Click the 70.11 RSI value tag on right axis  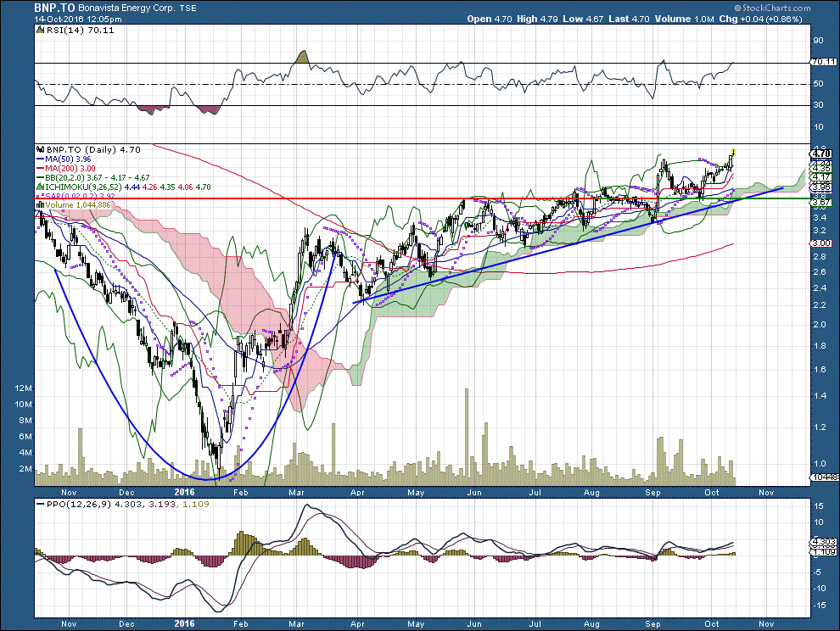[823, 62]
